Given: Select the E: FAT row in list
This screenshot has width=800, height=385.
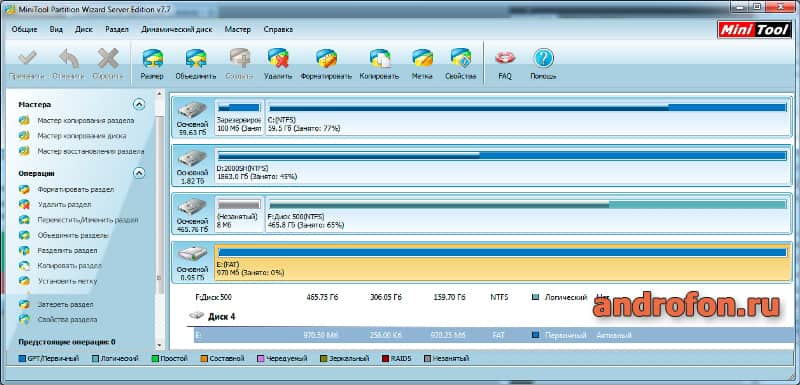Looking at the screenshot, I should 494,335.
